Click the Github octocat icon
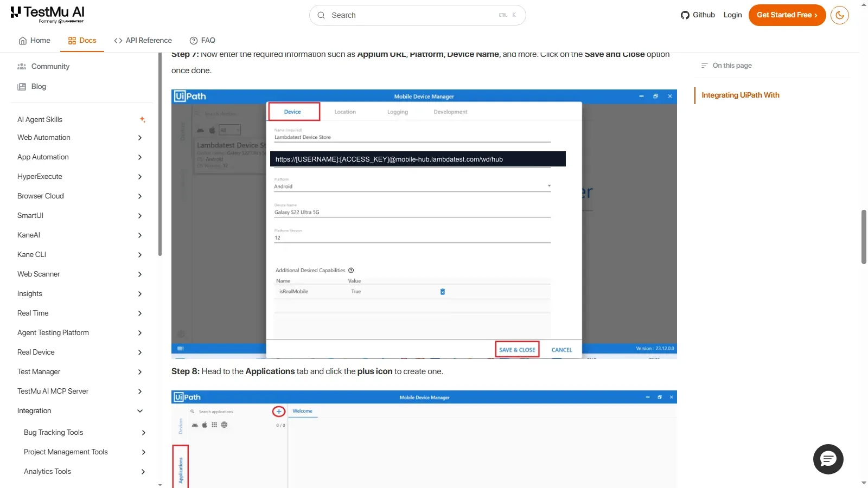868x488 pixels. (685, 15)
